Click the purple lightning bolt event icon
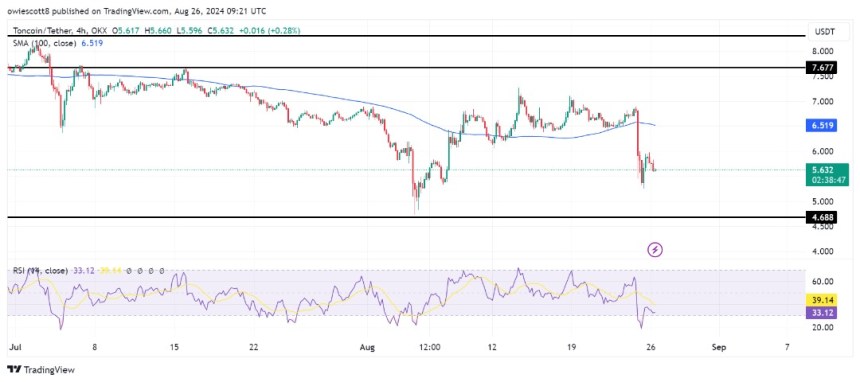The height and width of the screenshot is (382, 860). pyautogui.click(x=655, y=250)
